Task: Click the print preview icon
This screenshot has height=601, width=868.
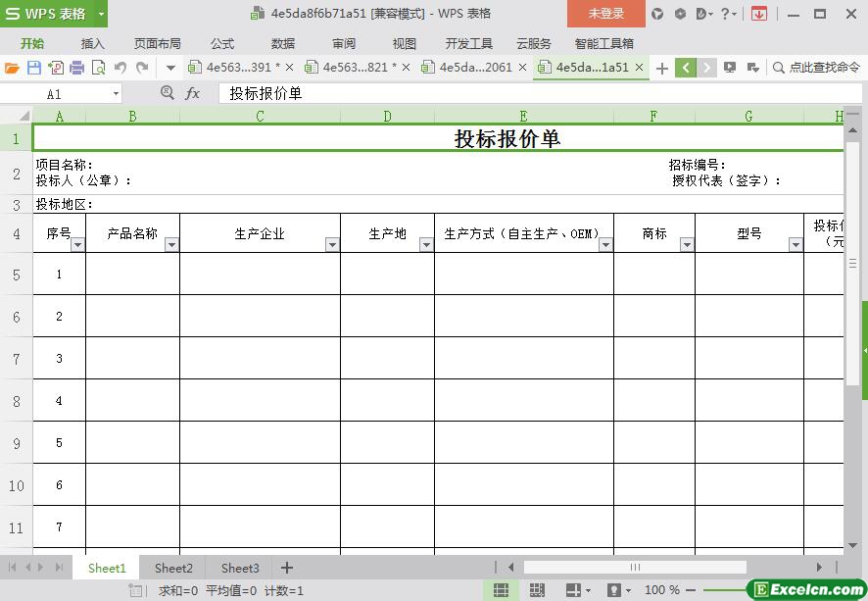Action: click(x=98, y=68)
